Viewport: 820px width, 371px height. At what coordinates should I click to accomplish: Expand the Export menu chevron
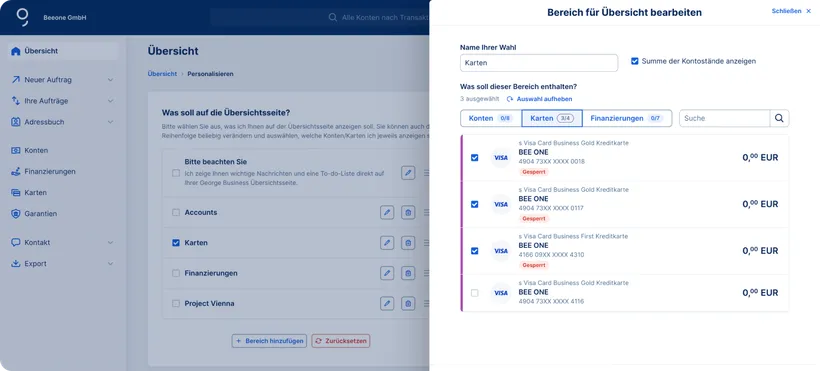point(110,264)
